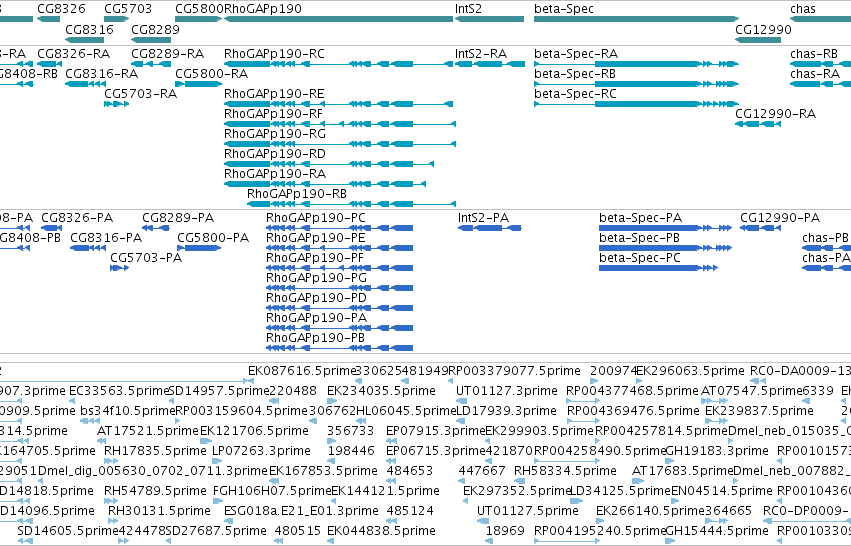Click the IntS2 gene label
Viewport: 851px width, 546px height.
coord(468,9)
